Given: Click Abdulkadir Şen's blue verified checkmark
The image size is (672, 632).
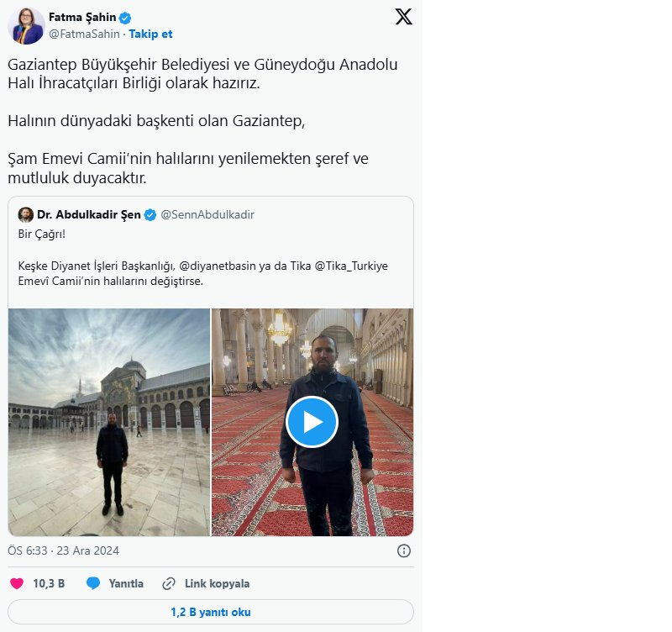Looking at the screenshot, I should tap(150, 215).
